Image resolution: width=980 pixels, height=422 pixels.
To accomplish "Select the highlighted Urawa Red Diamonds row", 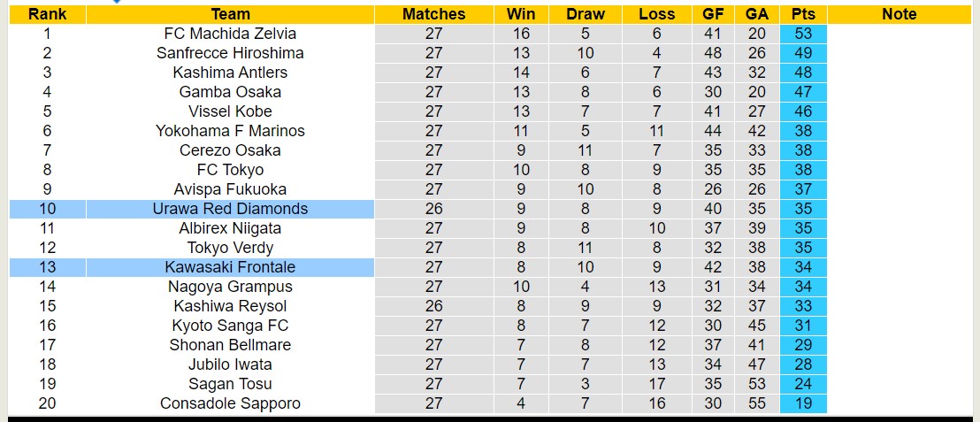I will click(x=230, y=209).
